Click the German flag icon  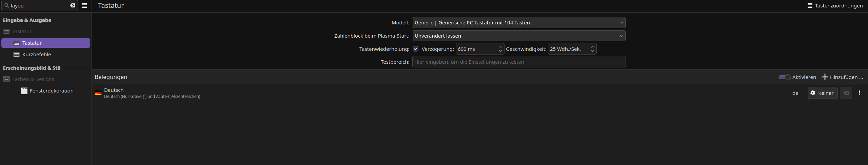pos(98,93)
